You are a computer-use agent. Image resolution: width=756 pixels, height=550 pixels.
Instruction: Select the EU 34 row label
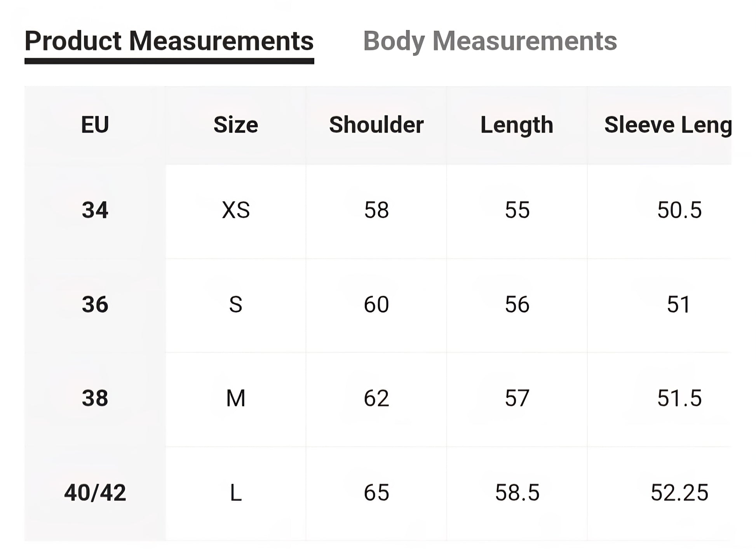coord(95,211)
